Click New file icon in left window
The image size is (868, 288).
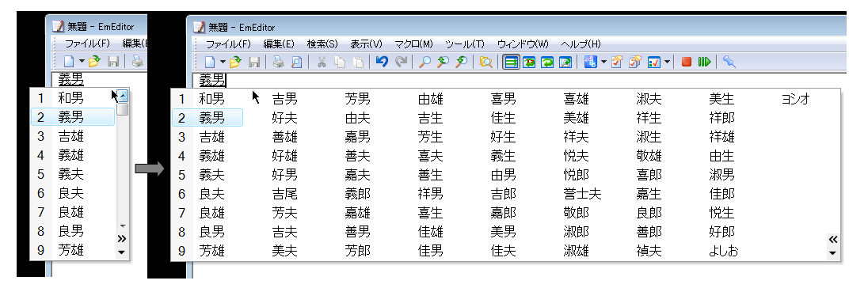pos(70,62)
